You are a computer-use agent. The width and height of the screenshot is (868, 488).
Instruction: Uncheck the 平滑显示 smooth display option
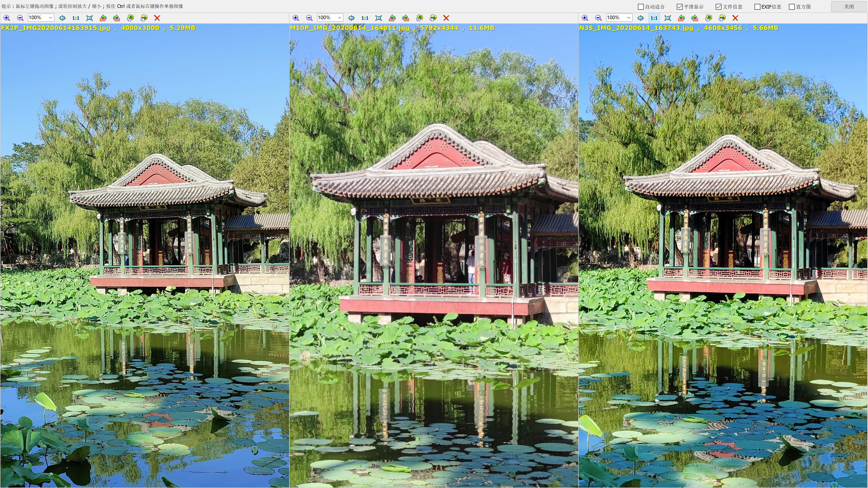click(x=680, y=7)
